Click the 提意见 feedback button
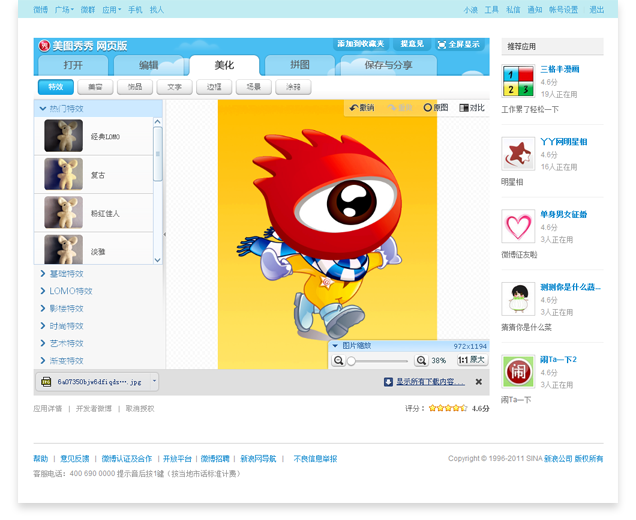 (x=412, y=44)
